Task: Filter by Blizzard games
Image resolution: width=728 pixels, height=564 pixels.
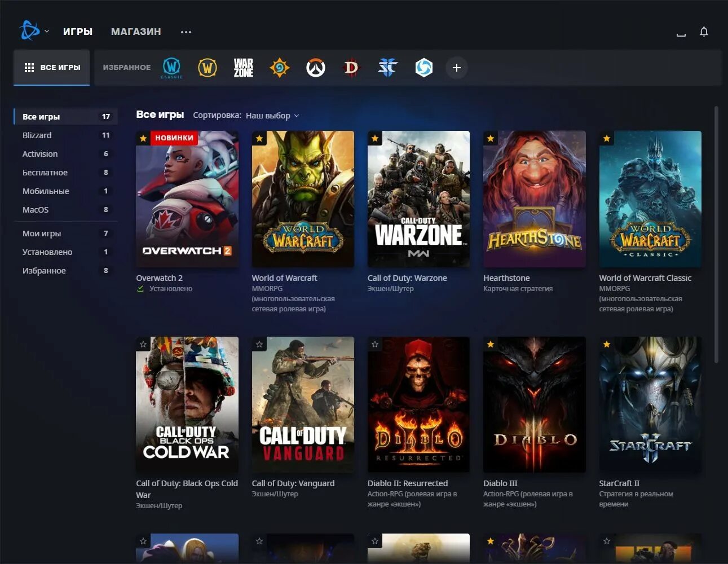Action: [65, 135]
